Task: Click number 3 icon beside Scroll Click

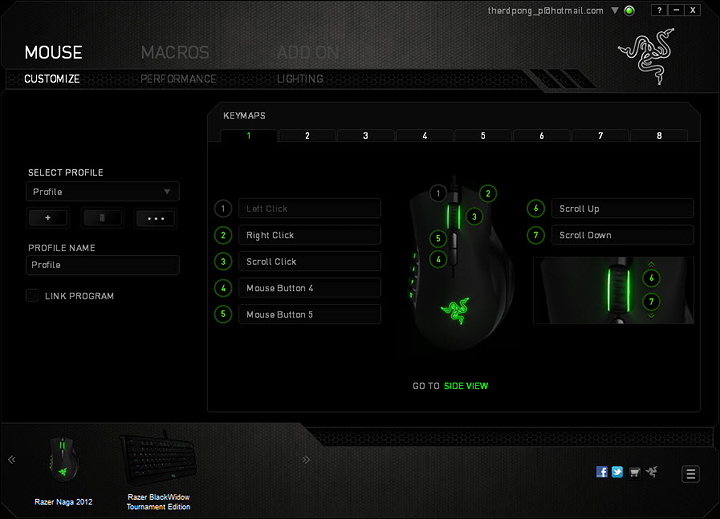Action: (223, 261)
